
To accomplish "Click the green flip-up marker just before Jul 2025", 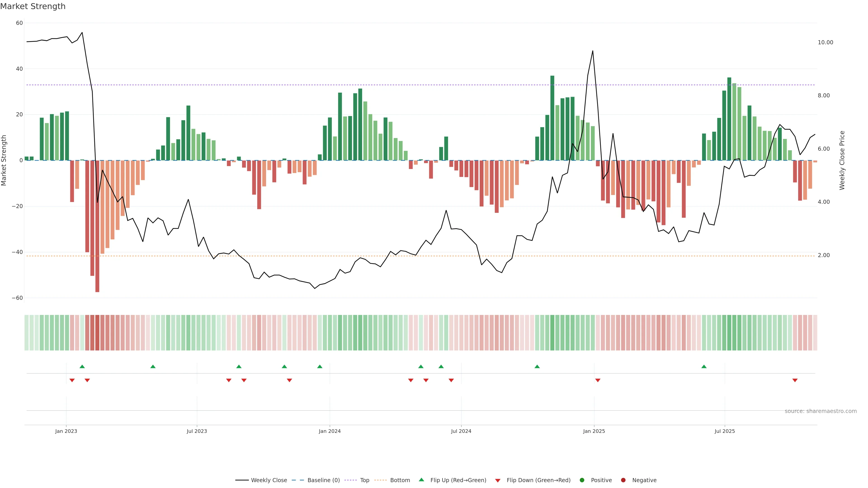I will pyautogui.click(x=704, y=366).
